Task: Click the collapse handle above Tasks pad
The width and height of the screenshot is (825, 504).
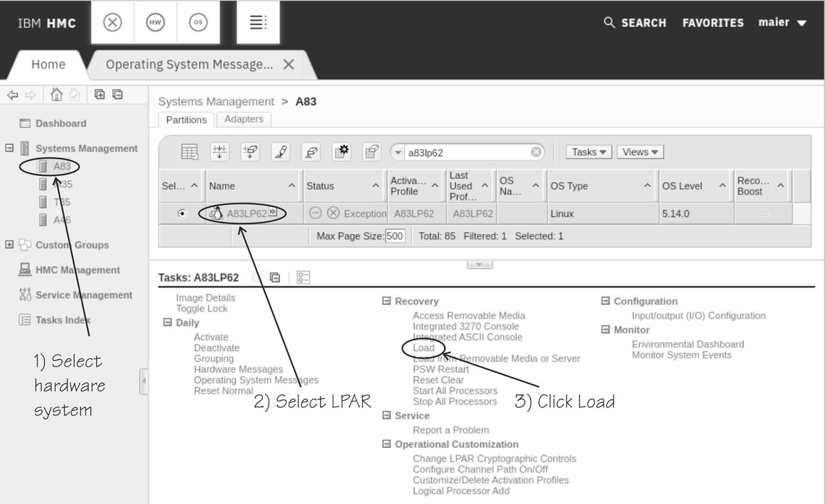Action: 480,264
